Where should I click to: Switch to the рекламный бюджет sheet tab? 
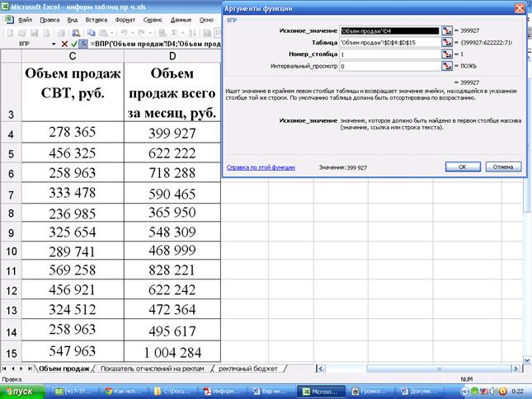pos(247,369)
